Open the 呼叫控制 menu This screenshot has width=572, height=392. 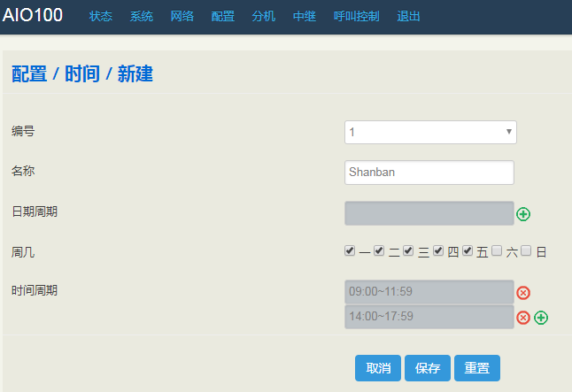click(x=357, y=16)
